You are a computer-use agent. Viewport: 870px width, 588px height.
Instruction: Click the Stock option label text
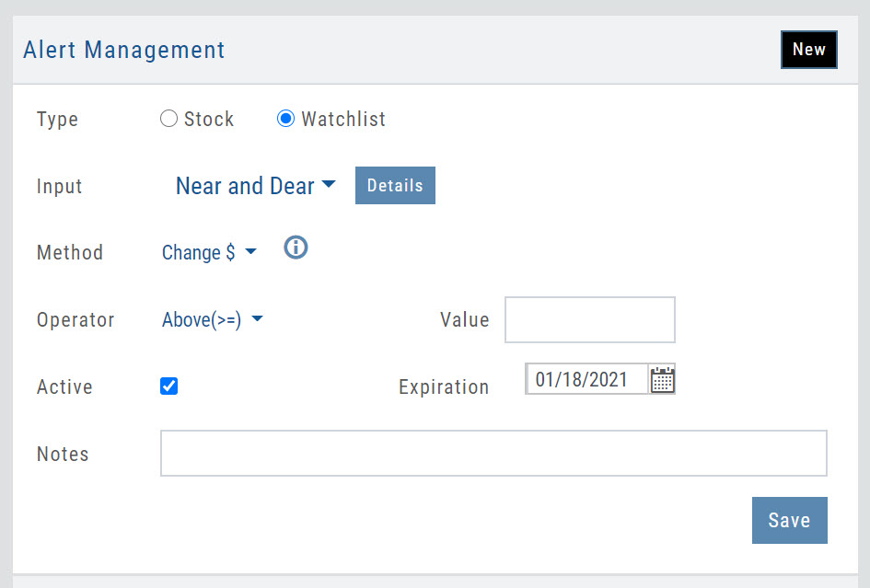coord(209,120)
